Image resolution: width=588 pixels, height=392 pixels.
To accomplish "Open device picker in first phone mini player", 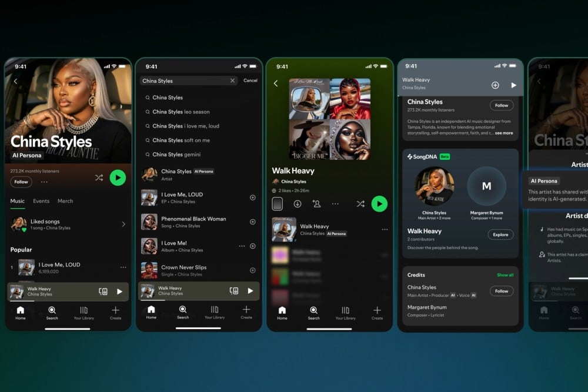I will [x=103, y=292].
